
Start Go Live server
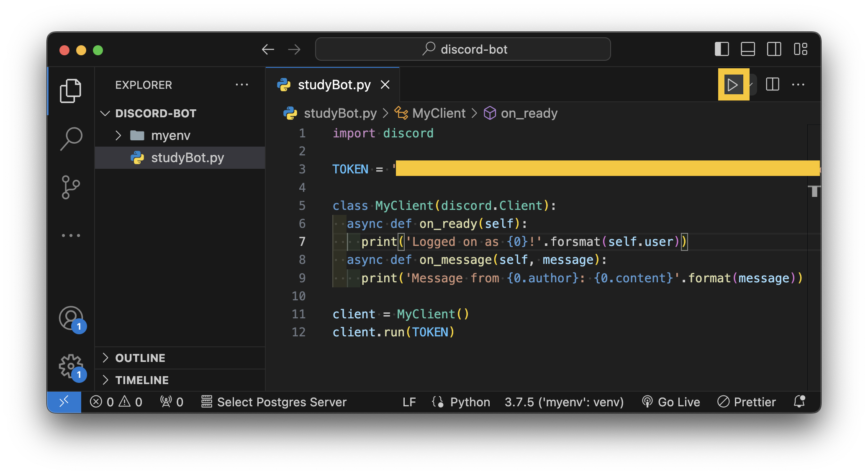coord(671,402)
